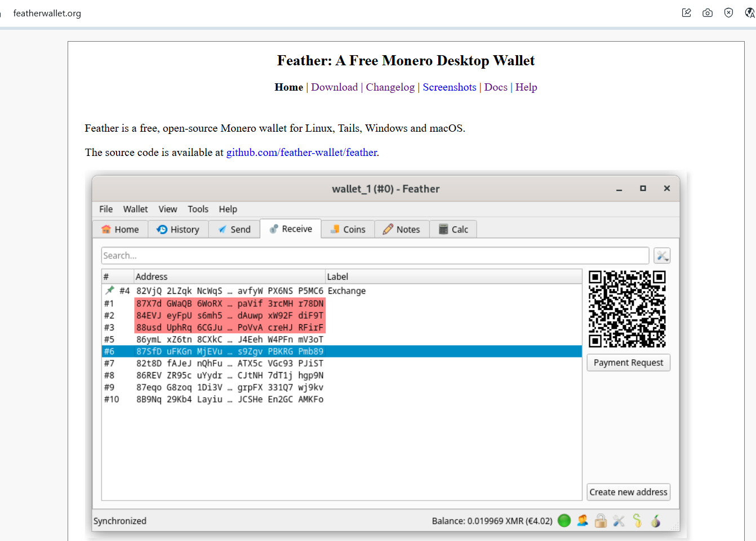Click the filter tools icon beside search
Screen dimensions: 756x541
click(x=662, y=256)
